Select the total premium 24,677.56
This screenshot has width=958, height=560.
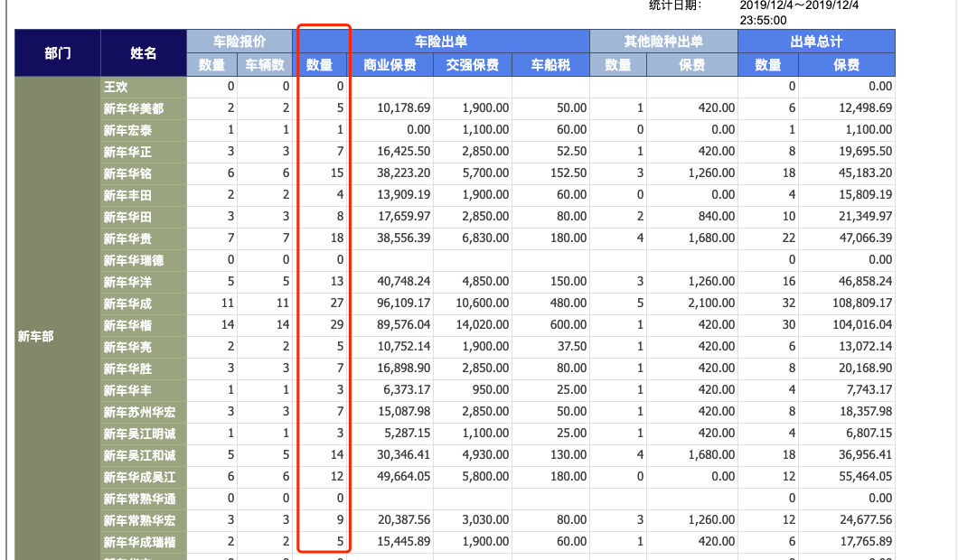(865, 519)
